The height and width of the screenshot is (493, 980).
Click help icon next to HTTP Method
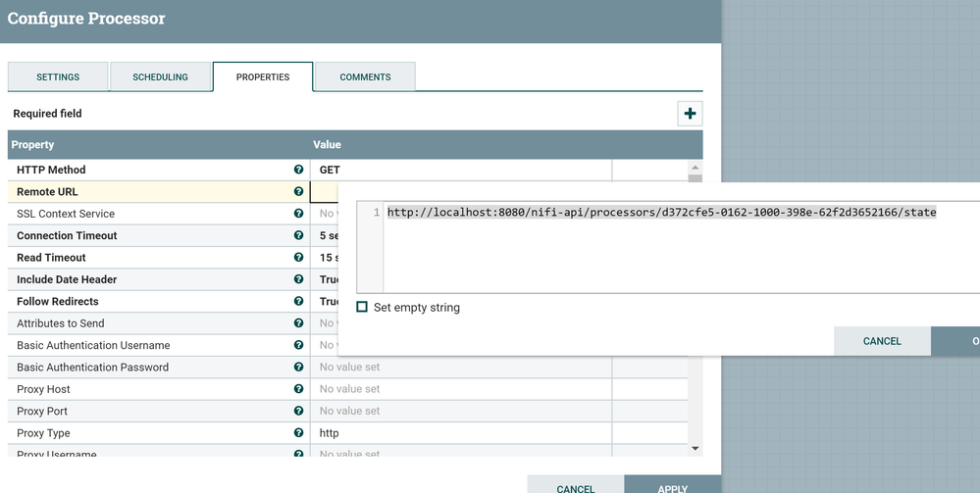[298, 170]
